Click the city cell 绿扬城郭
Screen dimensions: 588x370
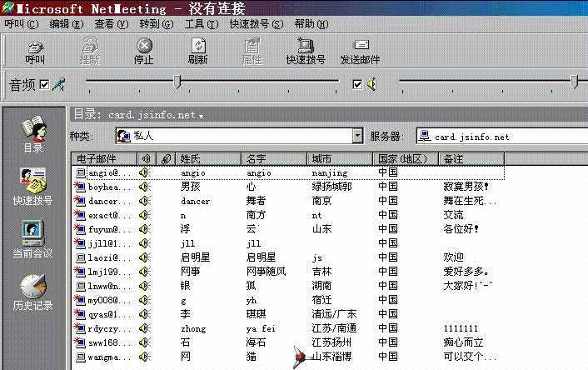point(331,187)
